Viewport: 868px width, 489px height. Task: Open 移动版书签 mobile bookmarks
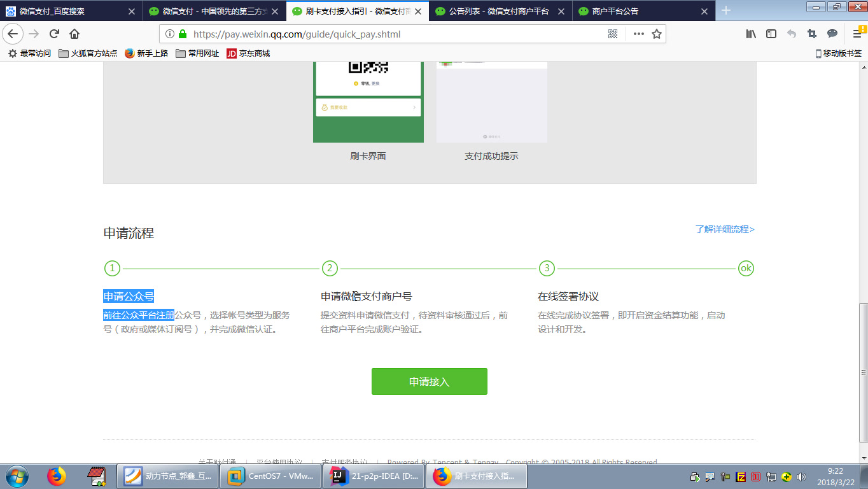coord(839,53)
